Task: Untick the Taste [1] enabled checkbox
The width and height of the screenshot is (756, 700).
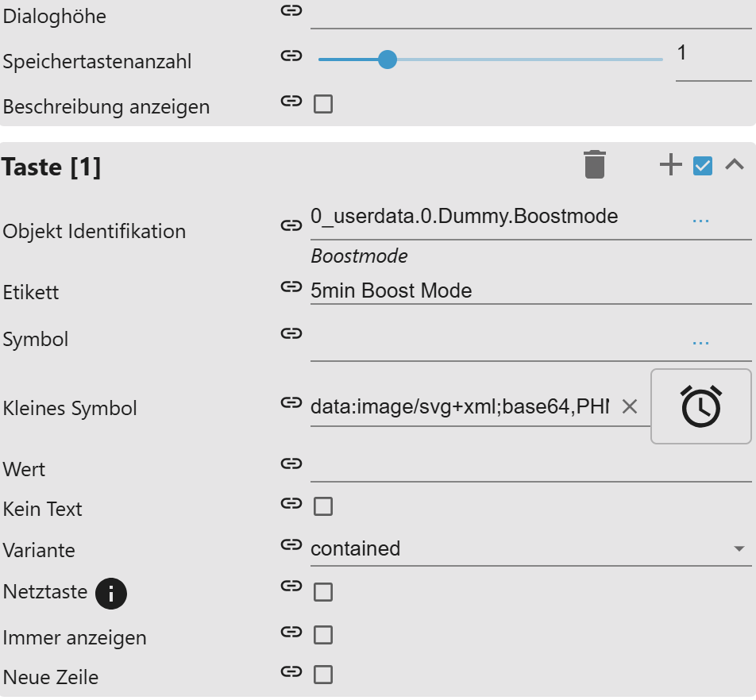Action: click(x=703, y=166)
